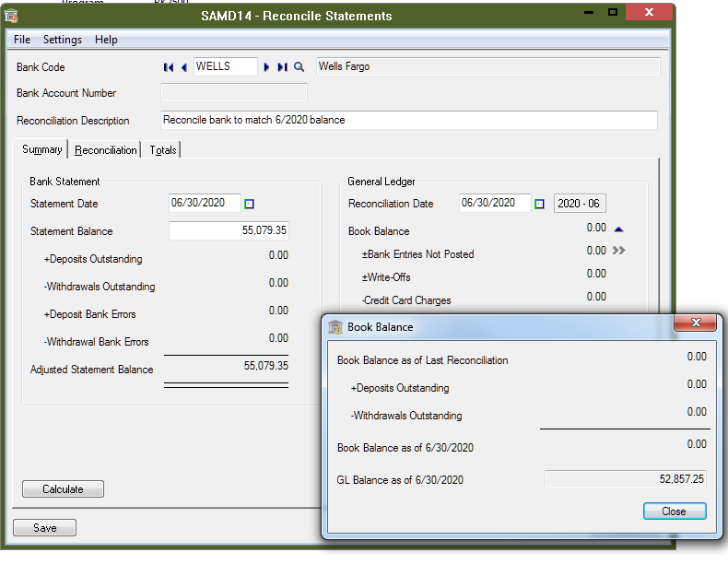Collapse Book Balance details arrow
This screenshot has height=564, width=728.
point(618,229)
